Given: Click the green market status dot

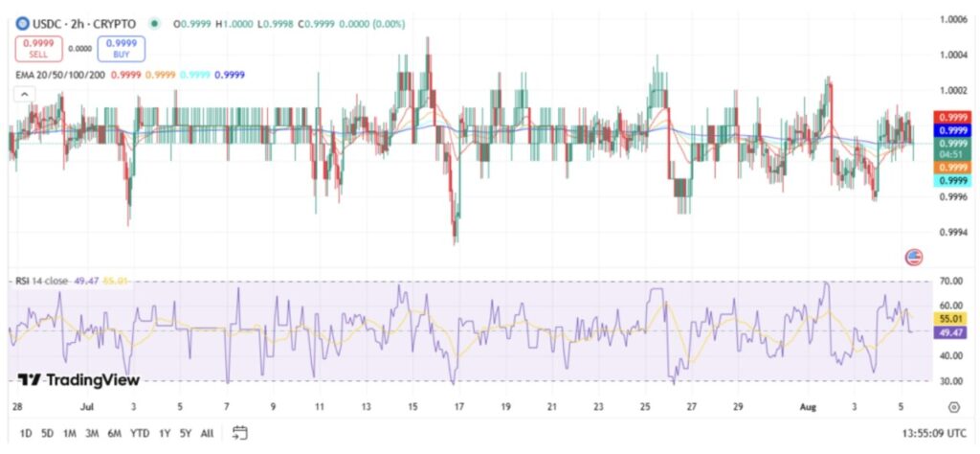Looking at the screenshot, I should click(x=152, y=23).
